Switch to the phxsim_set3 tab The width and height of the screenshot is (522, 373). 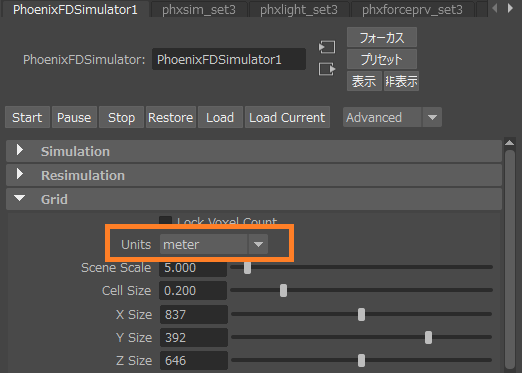[199, 10]
